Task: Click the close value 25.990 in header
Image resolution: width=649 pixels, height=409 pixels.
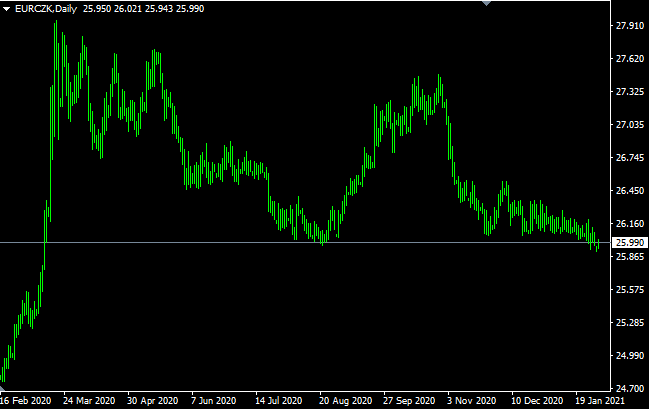Action: [190, 9]
